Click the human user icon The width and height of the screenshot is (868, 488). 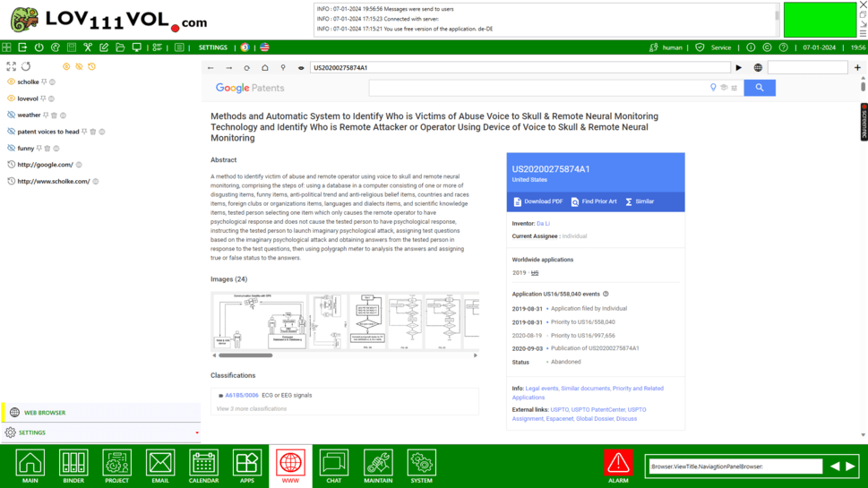click(654, 47)
